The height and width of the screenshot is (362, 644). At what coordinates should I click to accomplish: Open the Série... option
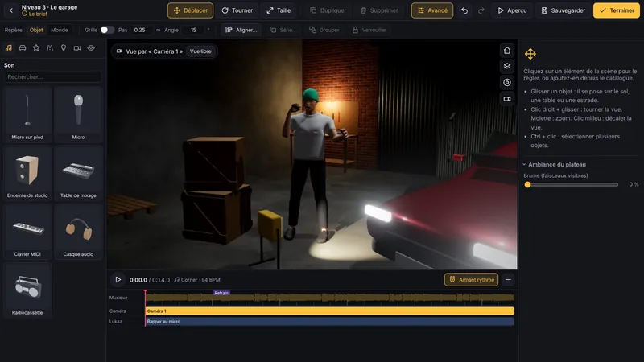pyautogui.click(x=283, y=30)
